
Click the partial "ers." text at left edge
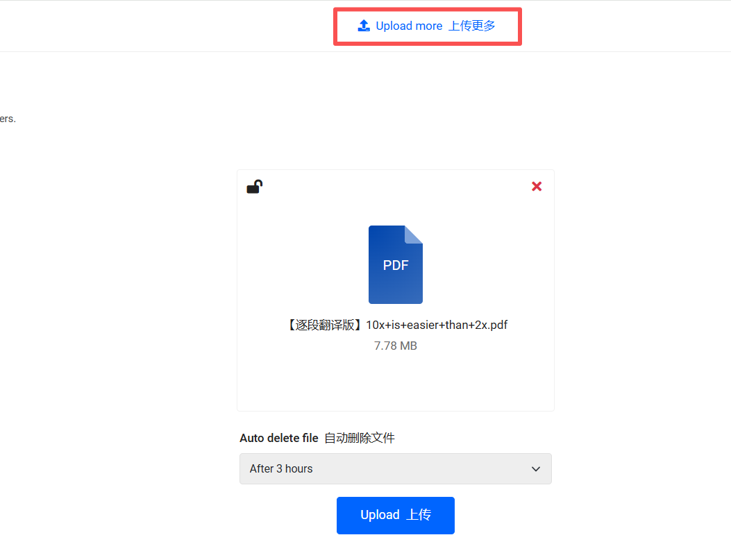coord(8,119)
